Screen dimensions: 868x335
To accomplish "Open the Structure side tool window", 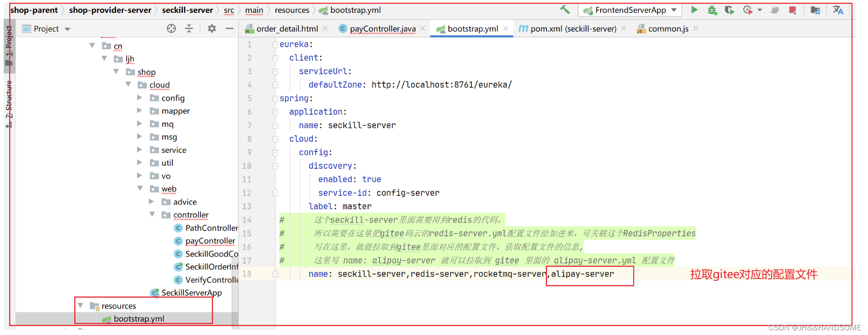I will click(x=9, y=103).
